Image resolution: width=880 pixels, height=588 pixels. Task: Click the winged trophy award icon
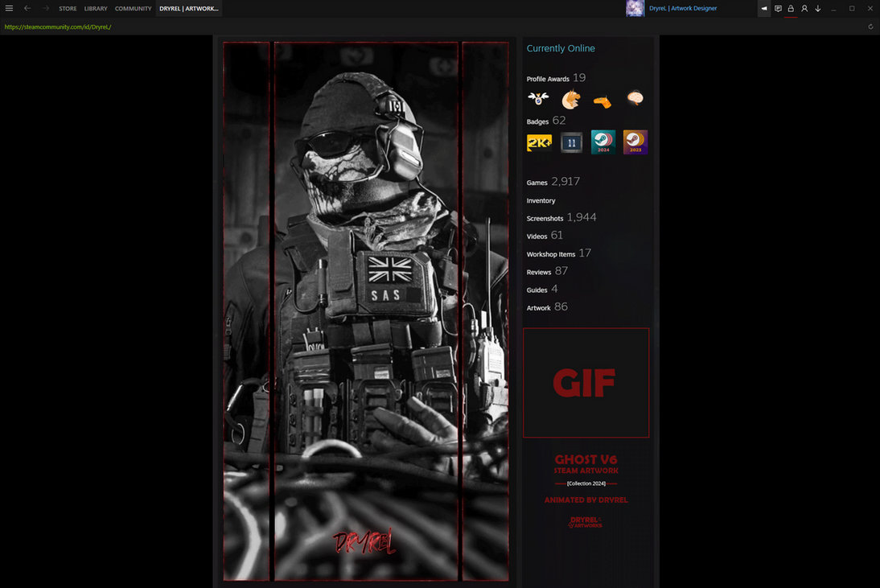pos(538,99)
